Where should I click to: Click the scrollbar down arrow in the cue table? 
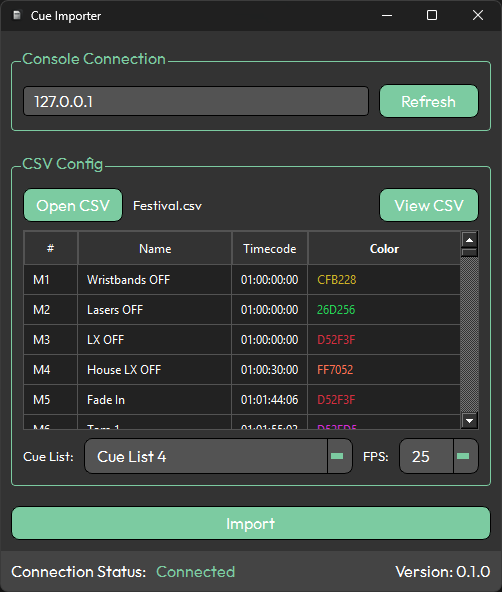[470, 421]
